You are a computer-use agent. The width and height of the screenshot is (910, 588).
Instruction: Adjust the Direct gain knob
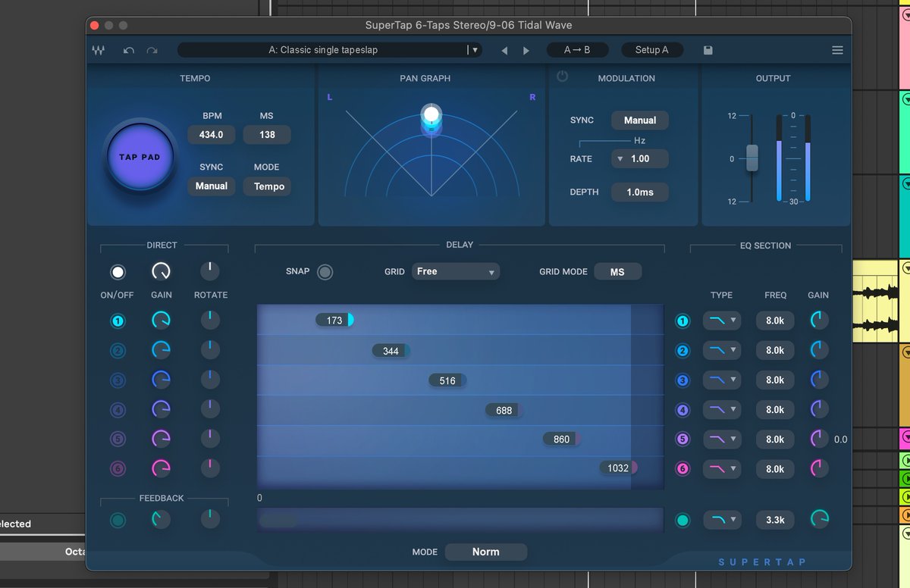[x=162, y=271]
